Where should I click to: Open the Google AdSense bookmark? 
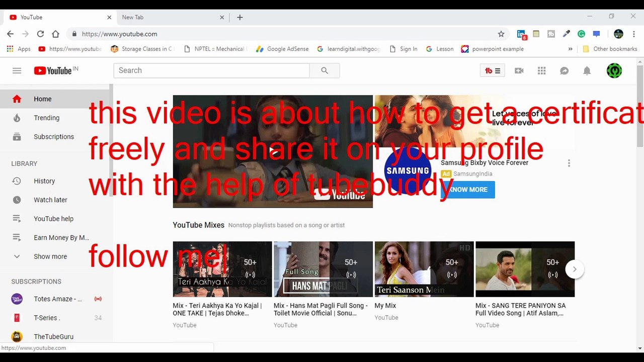pos(282,49)
